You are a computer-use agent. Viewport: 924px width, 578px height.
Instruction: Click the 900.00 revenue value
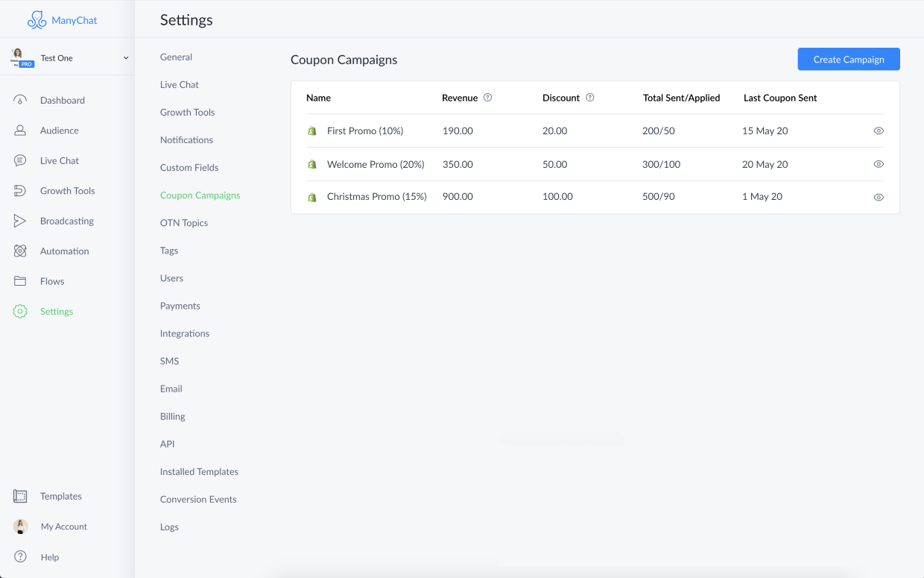(x=458, y=197)
